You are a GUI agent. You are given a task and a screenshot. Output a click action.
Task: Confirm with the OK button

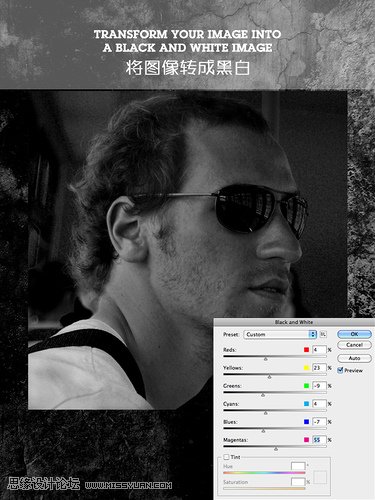354,334
